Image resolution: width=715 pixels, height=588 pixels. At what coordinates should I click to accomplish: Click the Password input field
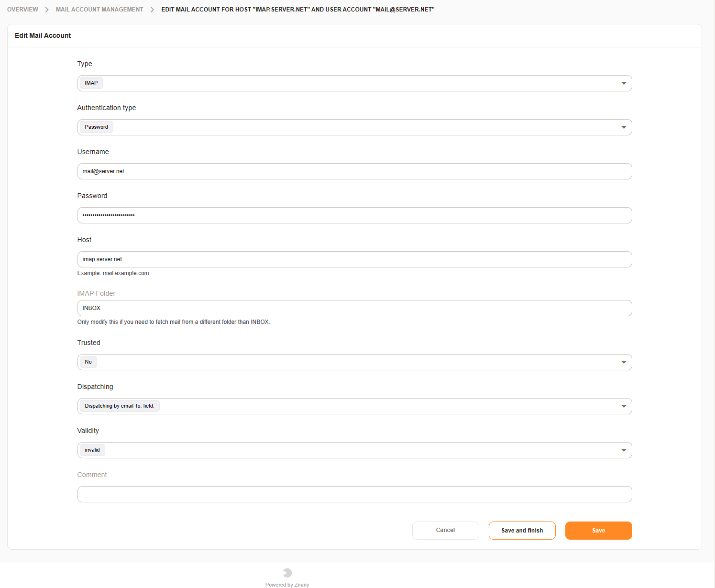354,215
